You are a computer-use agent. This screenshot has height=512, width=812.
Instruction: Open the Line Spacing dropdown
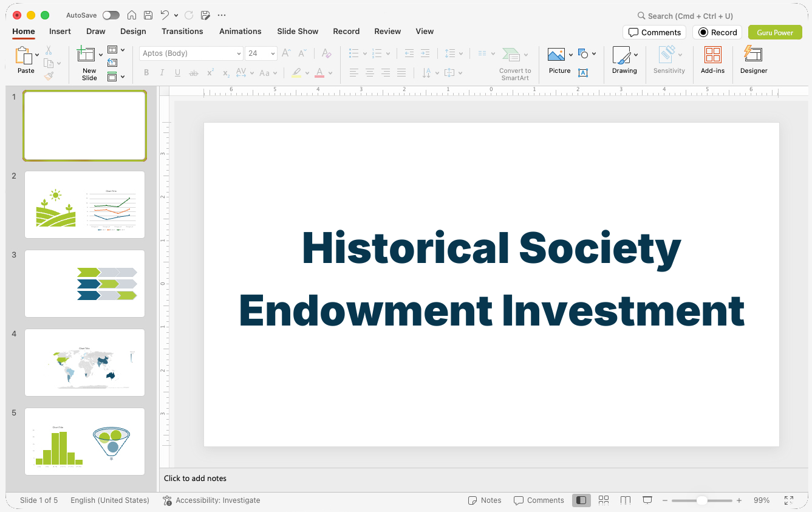click(x=454, y=53)
